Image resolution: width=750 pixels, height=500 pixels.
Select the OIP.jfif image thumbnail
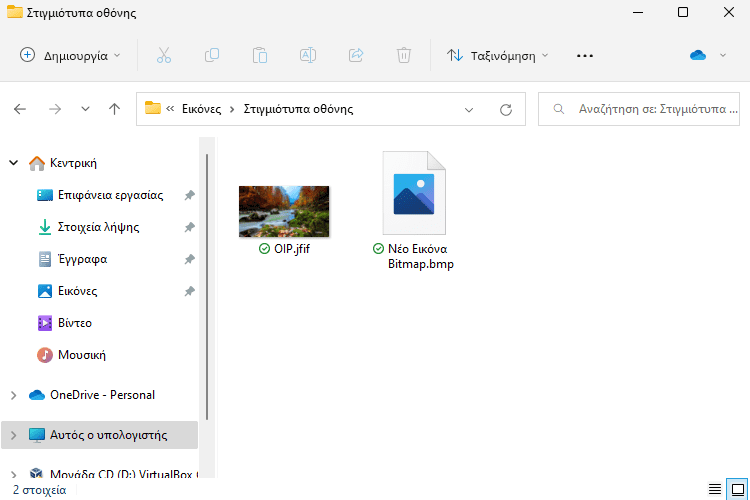tap(284, 211)
